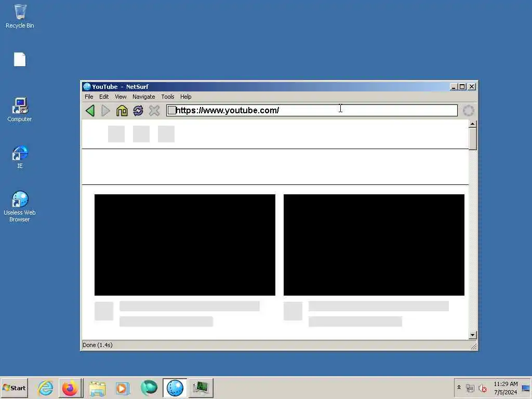
Task: Launch Internet Explorer from the taskbar
Action: tap(46, 388)
